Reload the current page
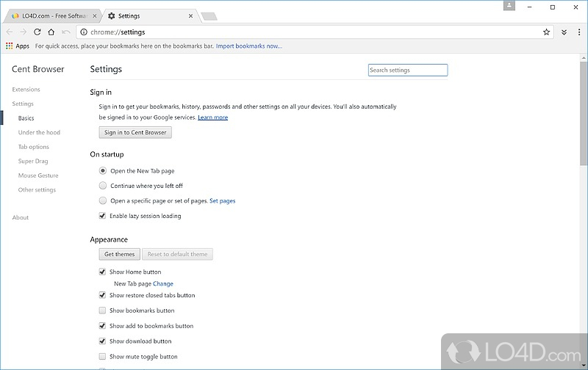588x370 pixels. click(37, 32)
